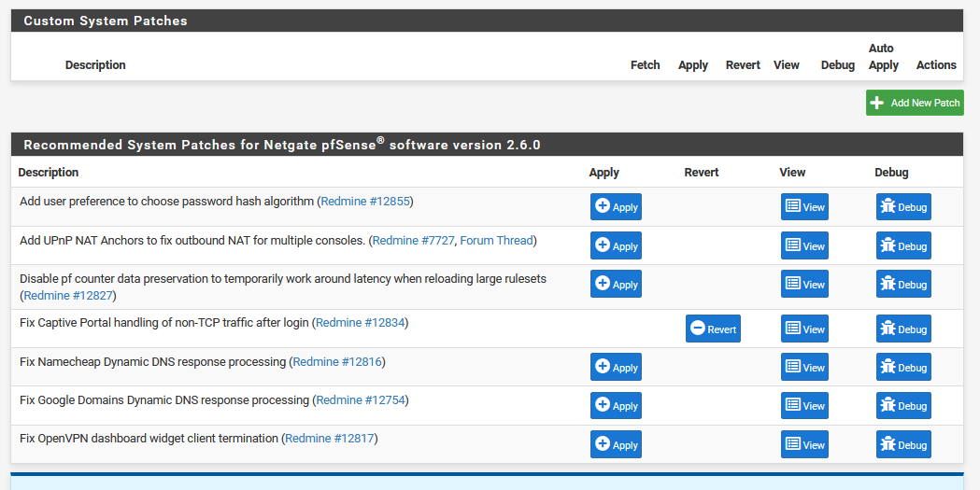Click Revert column header in Custom Patches

743,65
